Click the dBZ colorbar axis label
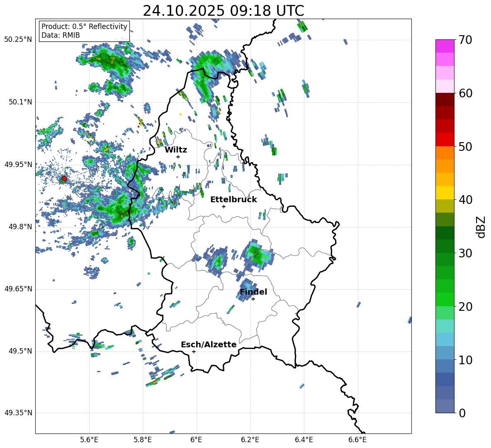This screenshot has height=448, width=491. click(481, 227)
